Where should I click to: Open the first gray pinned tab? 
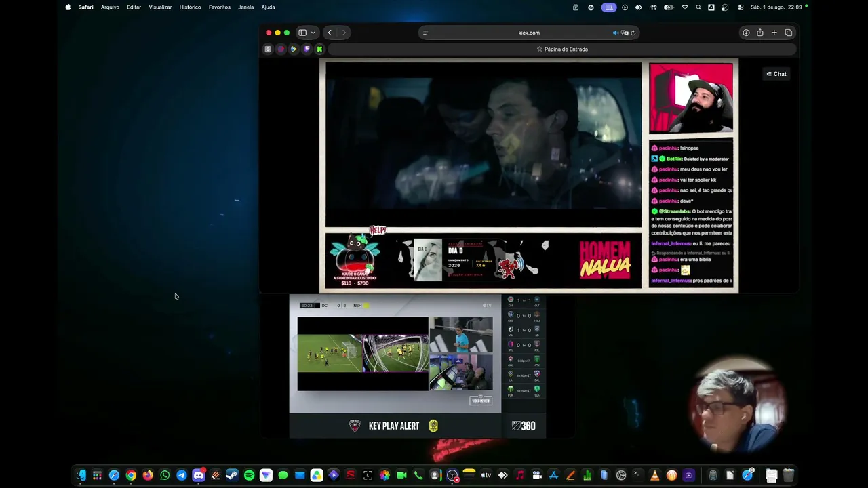pyautogui.click(x=268, y=49)
